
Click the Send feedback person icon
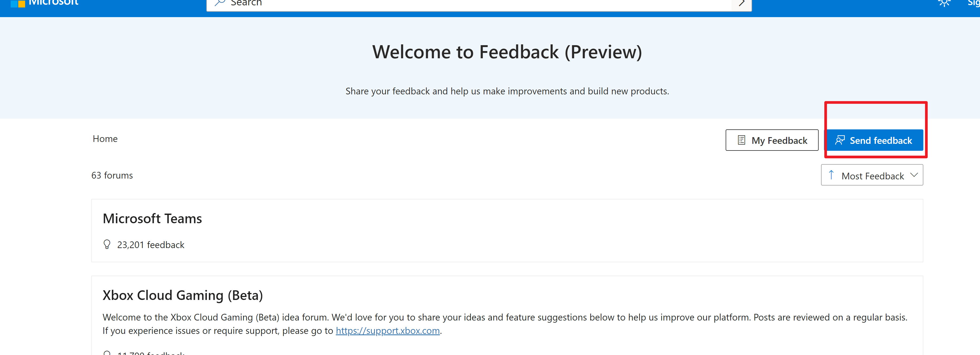point(840,140)
